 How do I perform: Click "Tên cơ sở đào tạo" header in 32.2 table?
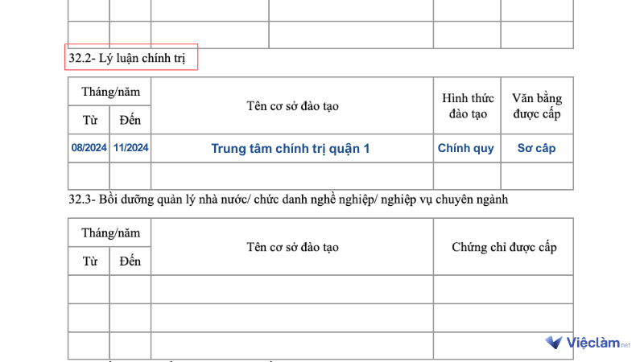point(291,106)
